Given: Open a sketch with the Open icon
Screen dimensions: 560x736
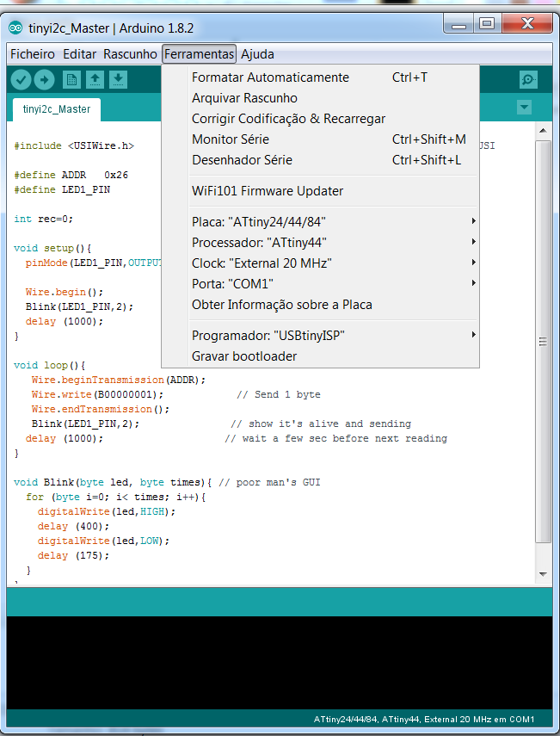Looking at the screenshot, I should tap(95, 80).
